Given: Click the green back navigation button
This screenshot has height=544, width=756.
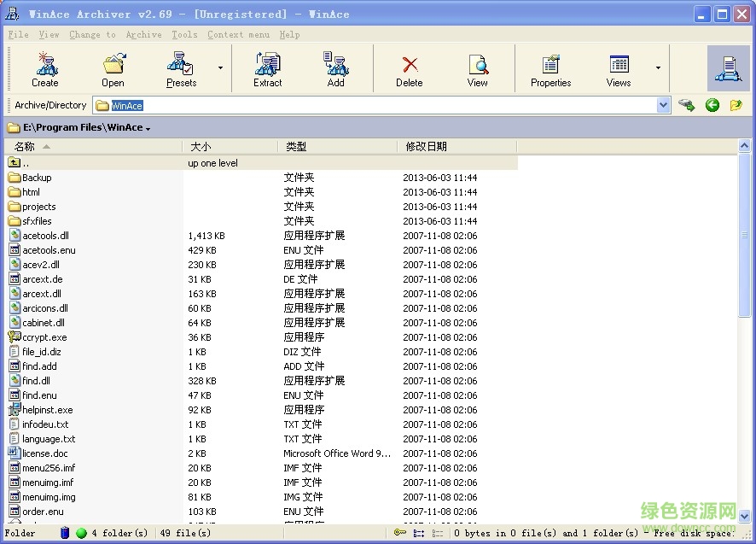Looking at the screenshot, I should pos(712,104).
